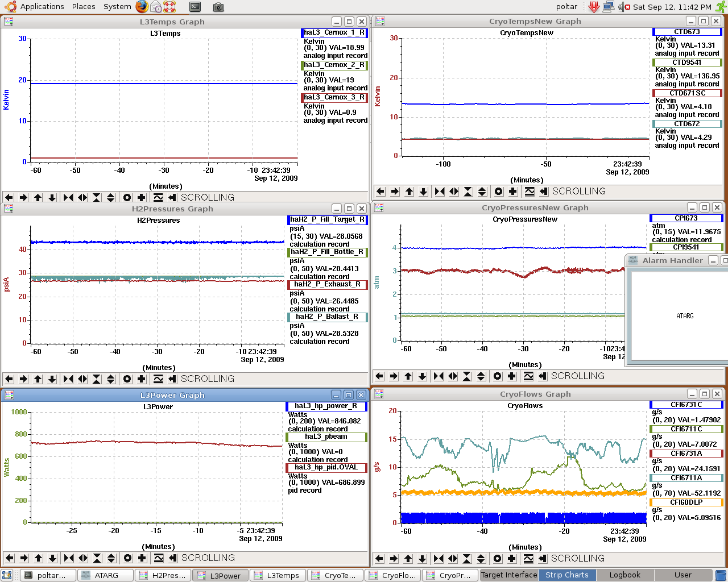The height and width of the screenshot is (582, 728).
Task: Select haL3_pbeam legend entry in L3Power
Action: click(326, 437)
